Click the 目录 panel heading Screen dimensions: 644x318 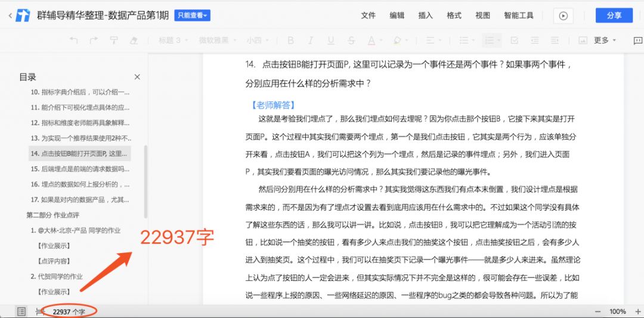pyautogui.click(x=28, y=77)
